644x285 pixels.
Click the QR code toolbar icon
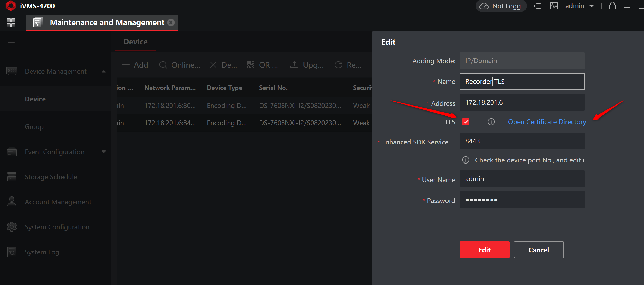[251, 65]
